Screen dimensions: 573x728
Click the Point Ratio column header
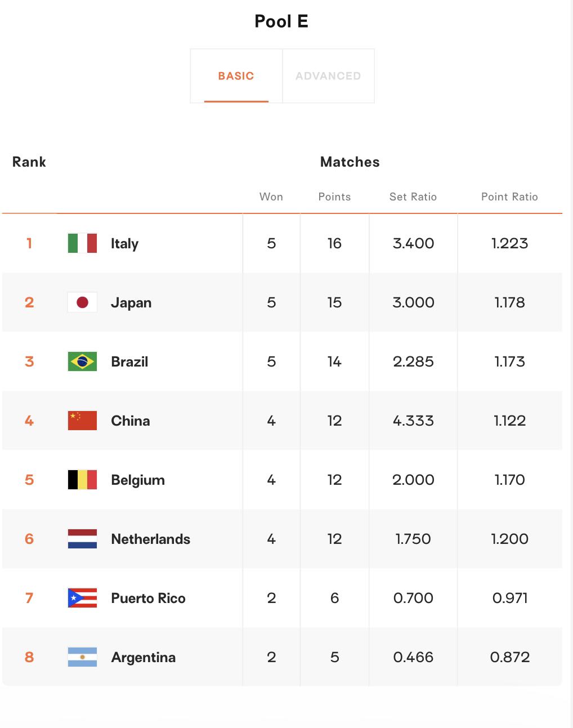[509, 196]
